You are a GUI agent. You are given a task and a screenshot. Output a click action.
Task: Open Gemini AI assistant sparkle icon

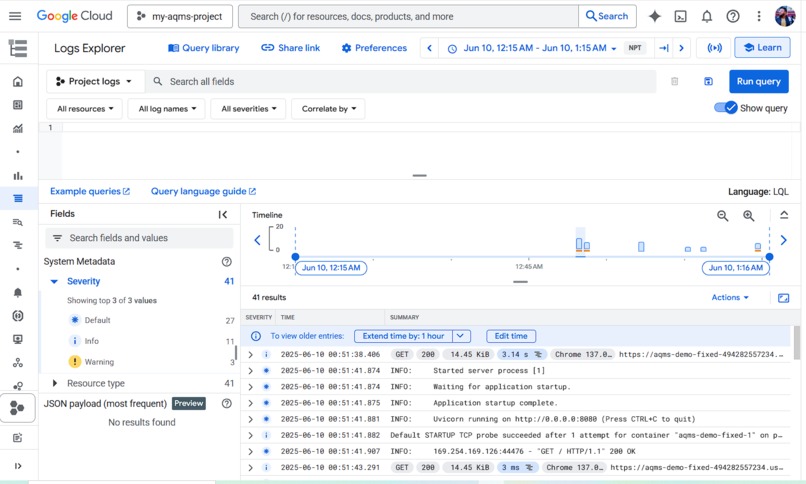(x=654, y=16)
